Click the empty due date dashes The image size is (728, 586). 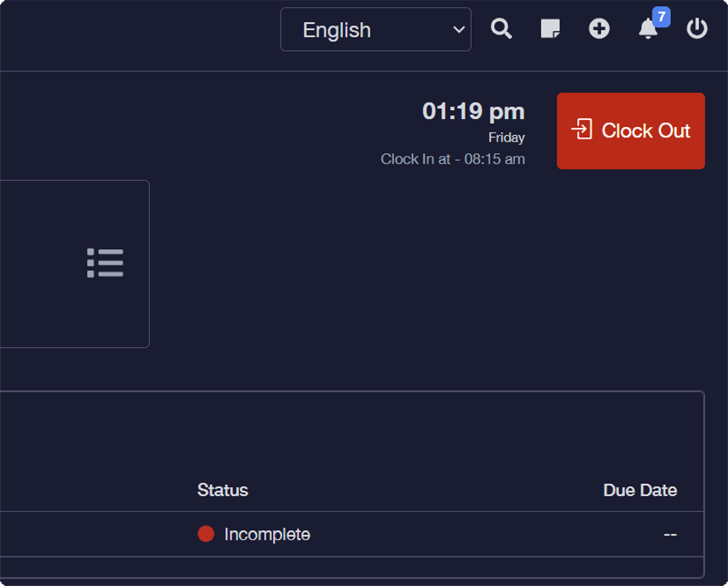coord(670,534)
